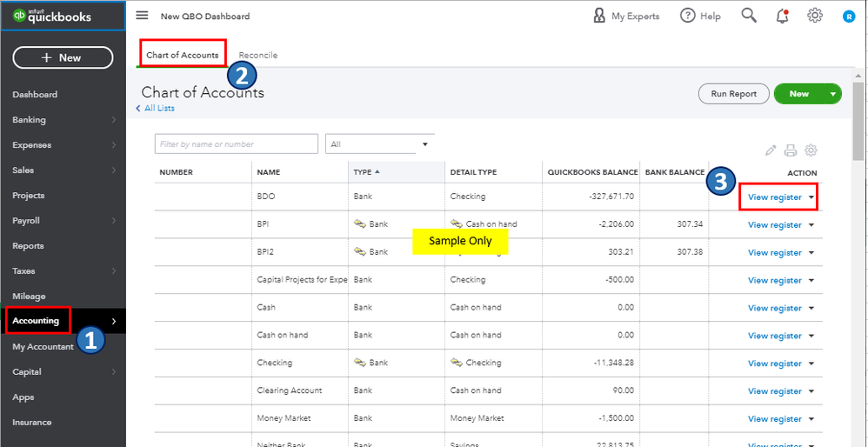The width and height of the screenshot is (868, 447).
Task: Click the bank feed icon beside Checking detail type
Action: point(457,362)
